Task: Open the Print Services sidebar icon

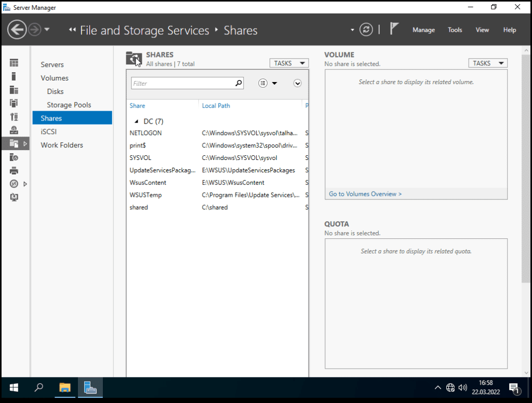Action: [14, 171]
